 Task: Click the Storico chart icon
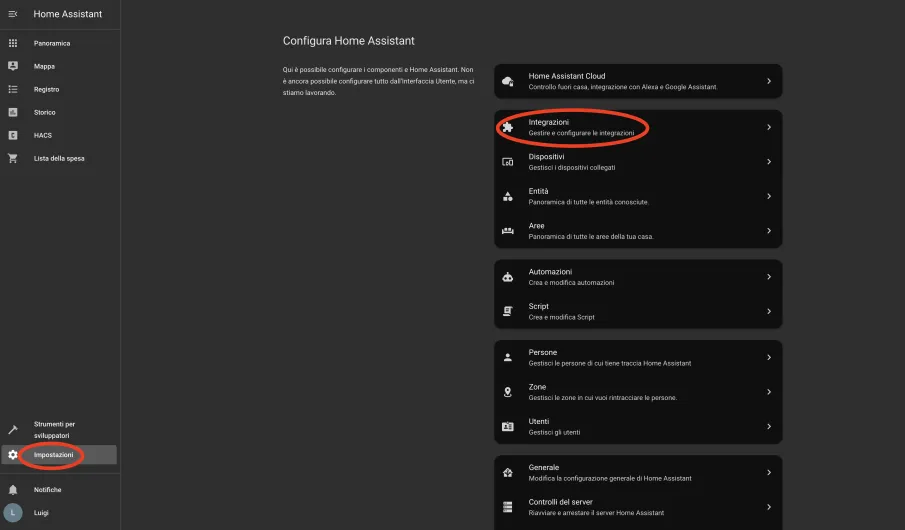(x=13, y=113)
